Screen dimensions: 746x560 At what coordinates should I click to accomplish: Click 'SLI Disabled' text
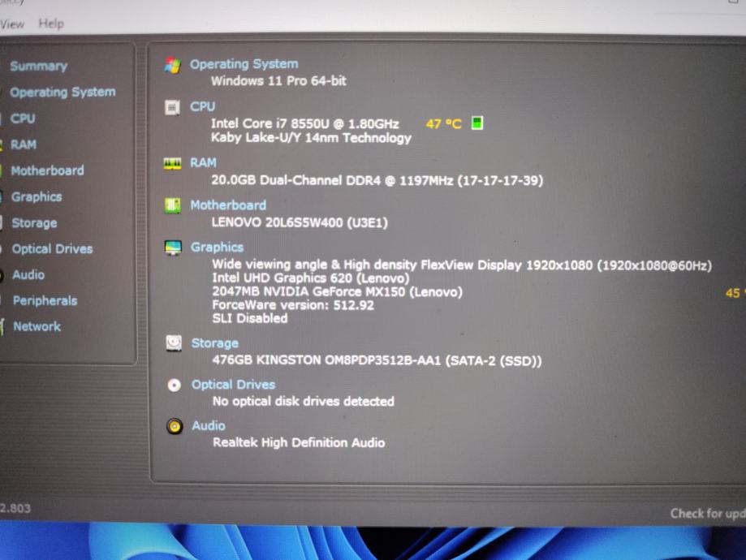[250, 318]
